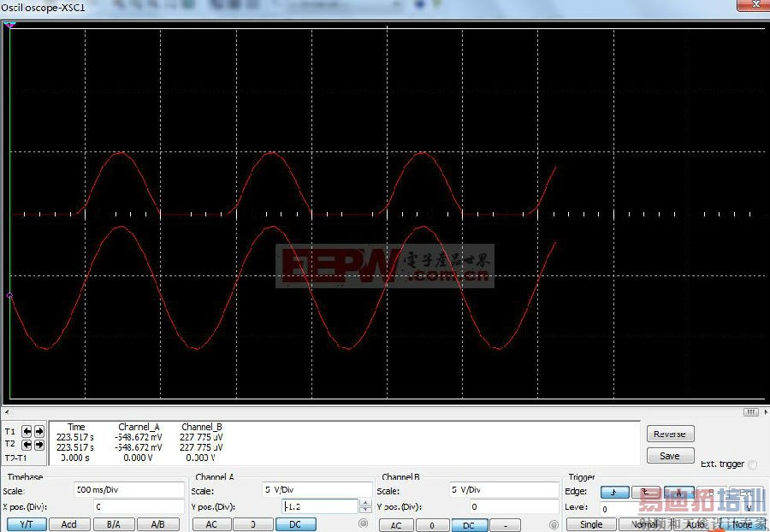
Task: Choose channel B as trigger source
Action: [x=711, y=492]
